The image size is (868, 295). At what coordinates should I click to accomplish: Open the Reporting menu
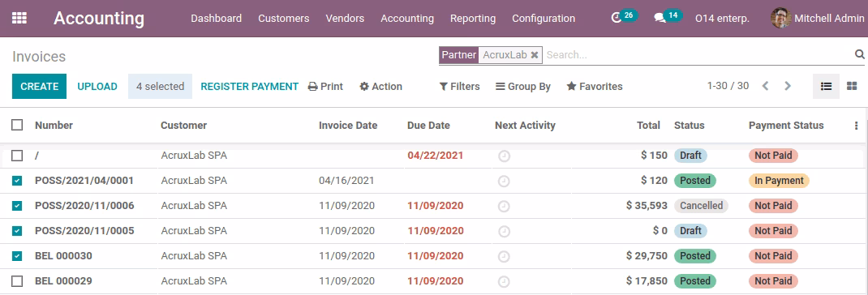click(x=473, y=19)
